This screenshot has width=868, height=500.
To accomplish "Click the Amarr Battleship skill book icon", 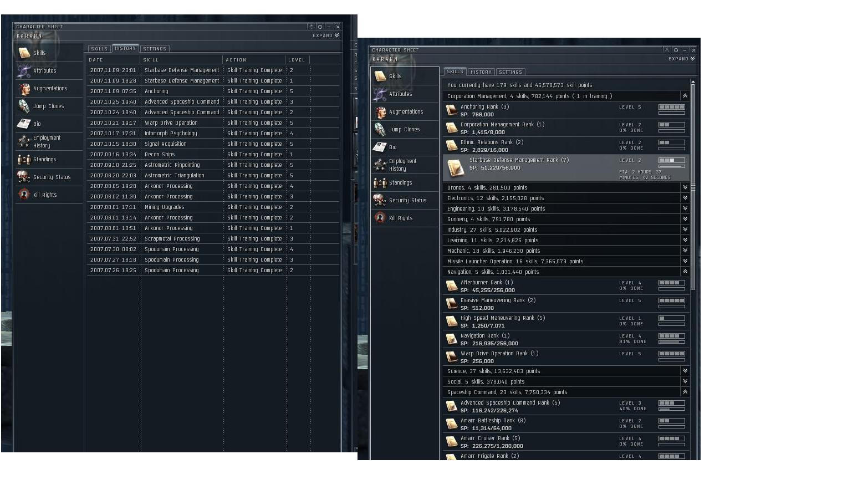I will [x=452, y=424].
